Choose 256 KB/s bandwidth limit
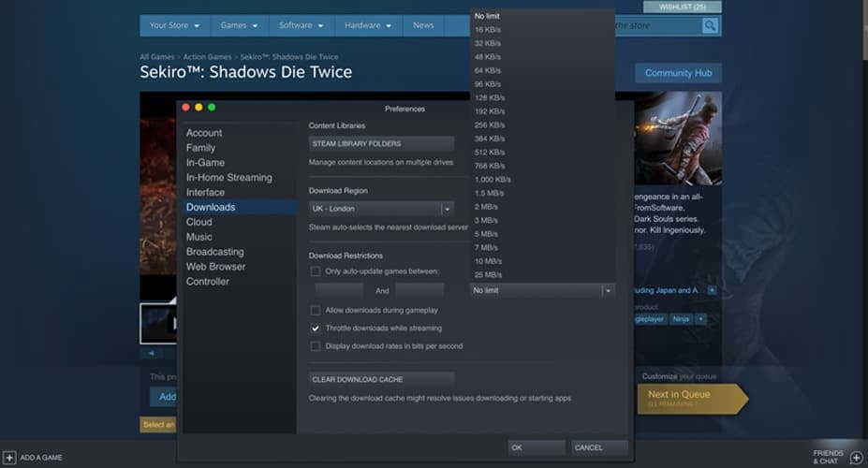The image size is (868, 468). point(542,125)
